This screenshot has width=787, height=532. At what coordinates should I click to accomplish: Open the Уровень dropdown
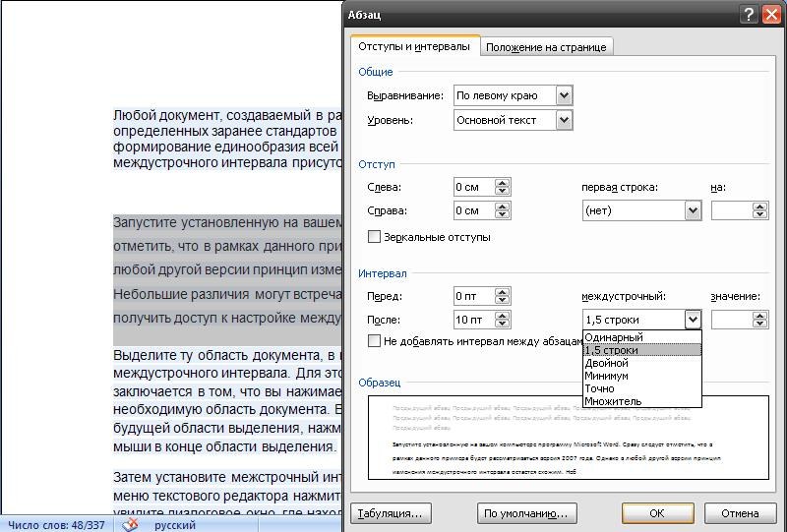point(564,120)
